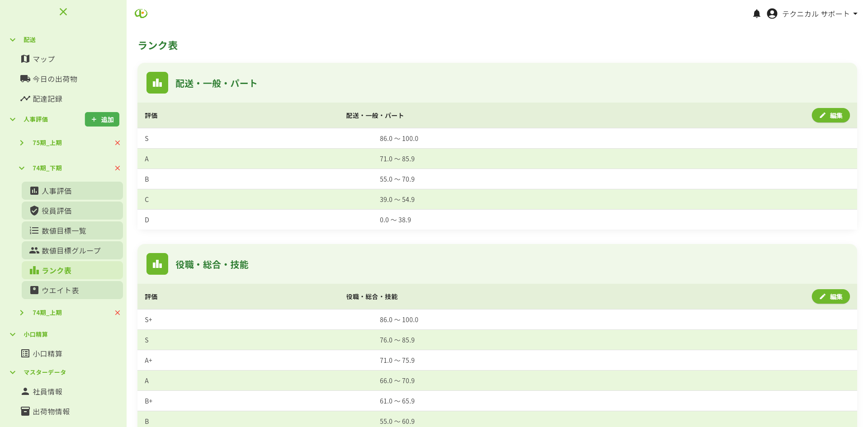The image size is (868, 427).
Task: Open 数値目標一覧 list icon
Action: point(34,230)
